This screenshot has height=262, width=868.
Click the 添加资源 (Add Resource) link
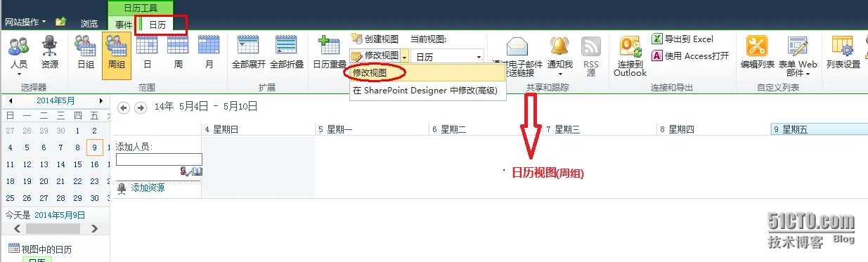148,188
